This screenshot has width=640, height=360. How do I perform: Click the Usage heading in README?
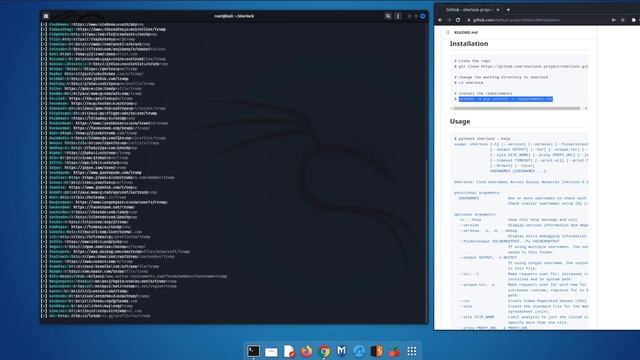pos(460,121)
